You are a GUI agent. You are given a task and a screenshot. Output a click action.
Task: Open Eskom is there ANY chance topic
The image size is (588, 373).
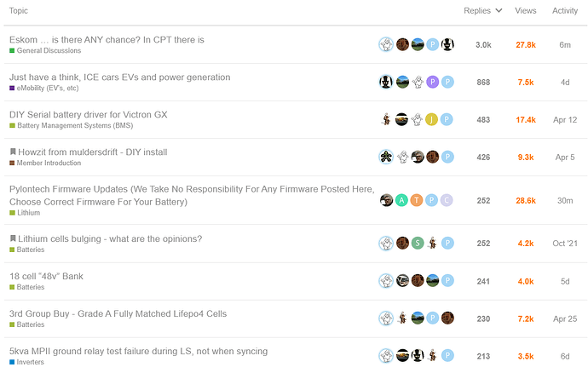coord(107,40)
